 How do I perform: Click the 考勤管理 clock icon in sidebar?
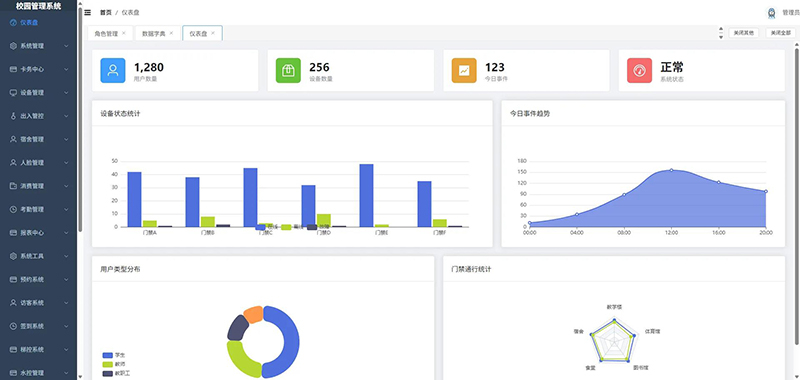click(13, 210)
